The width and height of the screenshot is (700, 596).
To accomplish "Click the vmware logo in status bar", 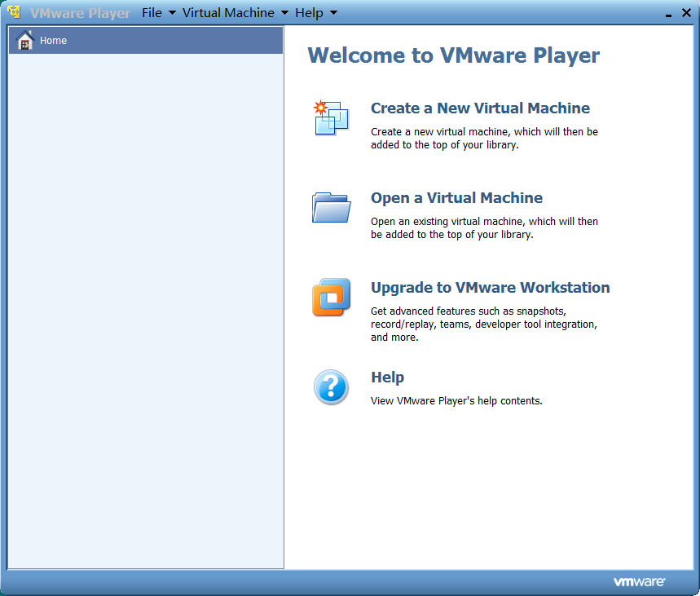I will (639, 582).
